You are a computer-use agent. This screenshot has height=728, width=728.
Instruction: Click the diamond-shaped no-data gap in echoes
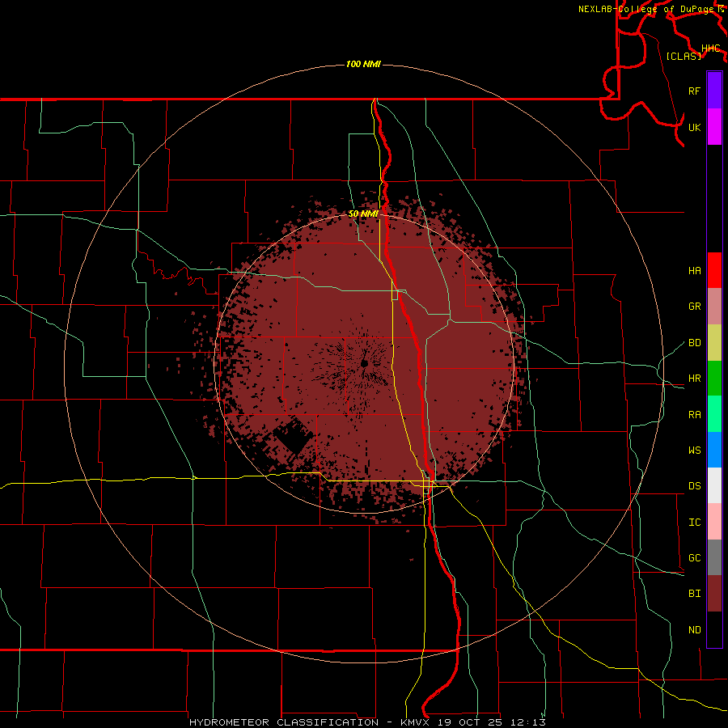293,435
